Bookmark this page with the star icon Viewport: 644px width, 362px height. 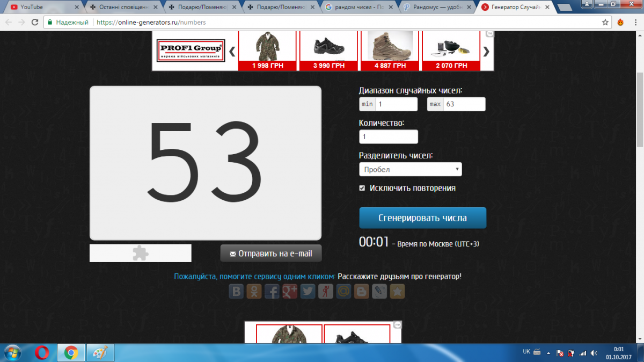coord(397,292)
